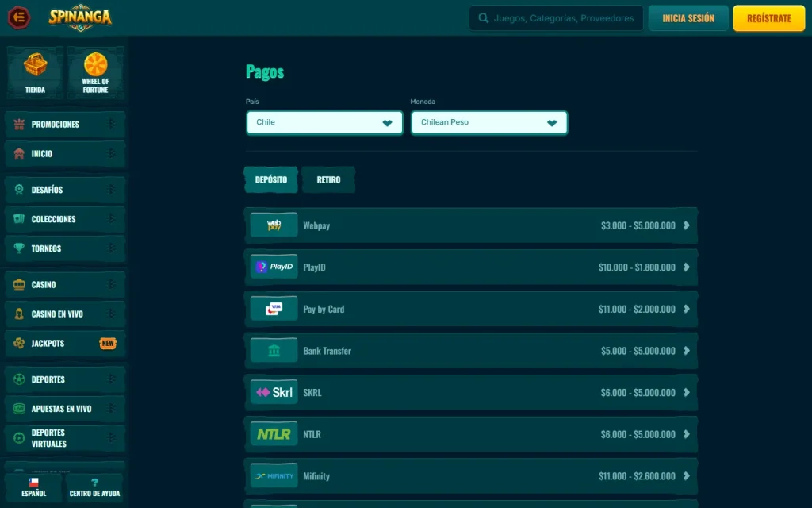Click the NTLR logo
The image size is (812, 508).
click(x=274, y=434)
